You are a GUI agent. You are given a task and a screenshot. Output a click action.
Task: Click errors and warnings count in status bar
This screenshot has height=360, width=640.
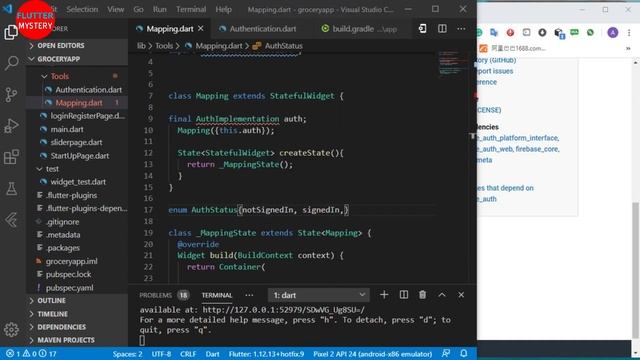coord(31,353)
